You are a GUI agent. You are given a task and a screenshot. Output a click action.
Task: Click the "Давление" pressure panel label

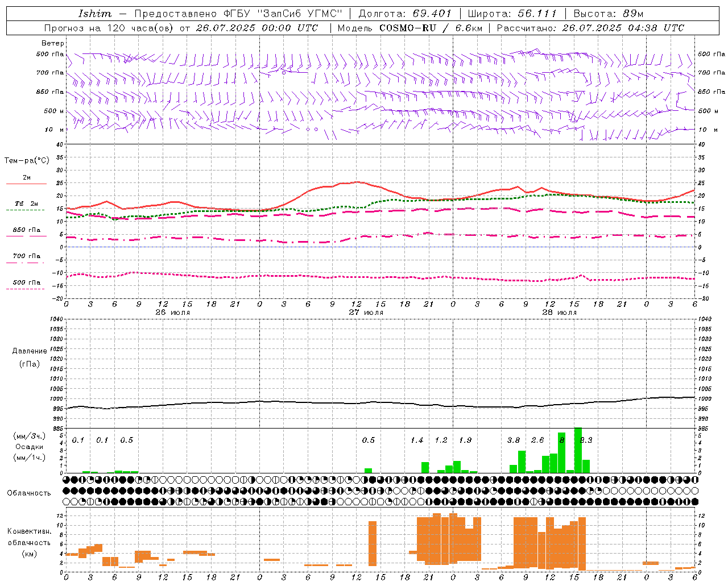30,351
